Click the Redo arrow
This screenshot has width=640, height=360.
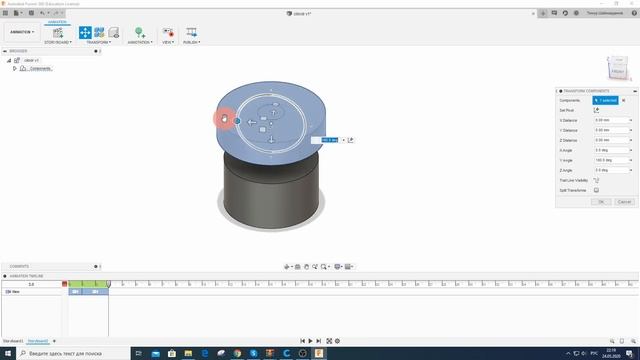pyautogui.click(x=56, y=13)
